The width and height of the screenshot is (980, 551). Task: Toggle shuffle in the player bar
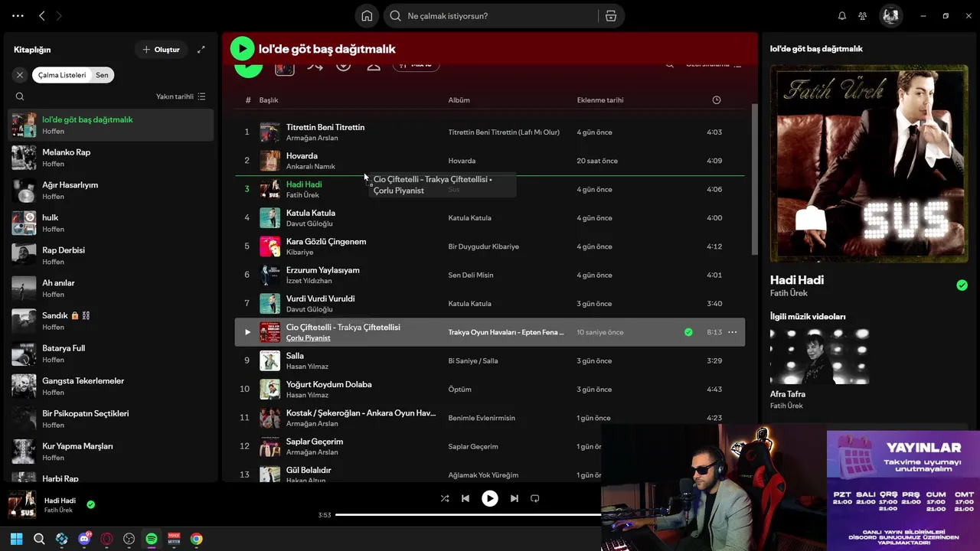(445, 498)
